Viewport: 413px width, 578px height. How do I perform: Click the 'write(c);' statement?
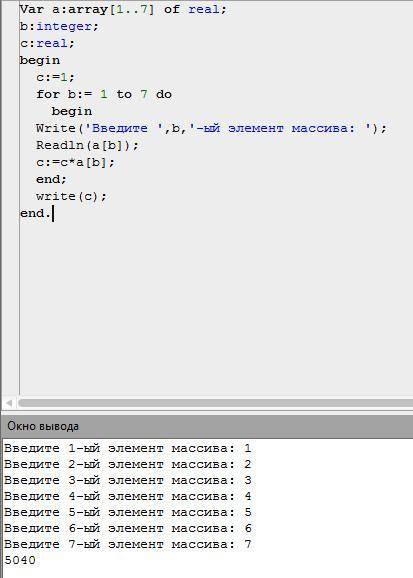(71, 196)
